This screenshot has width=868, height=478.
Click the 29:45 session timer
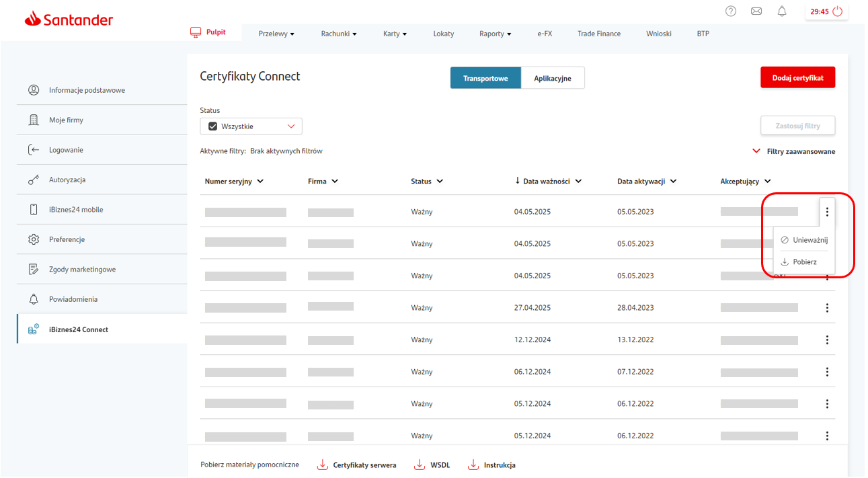click(819, 11)
